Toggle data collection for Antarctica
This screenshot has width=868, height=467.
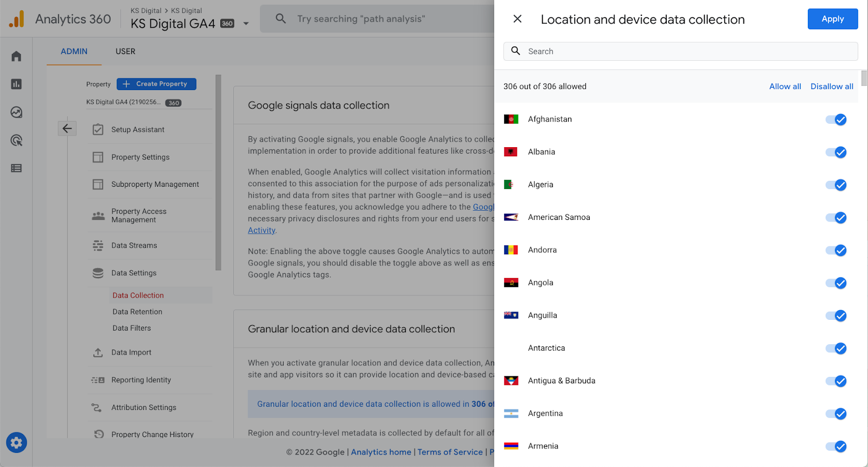[x=836, y=348]
